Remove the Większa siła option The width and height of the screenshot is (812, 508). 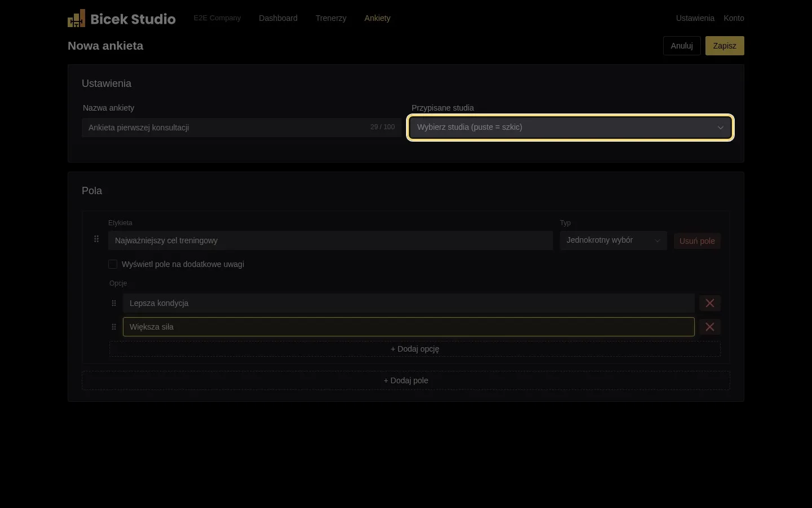click(710, 327)
